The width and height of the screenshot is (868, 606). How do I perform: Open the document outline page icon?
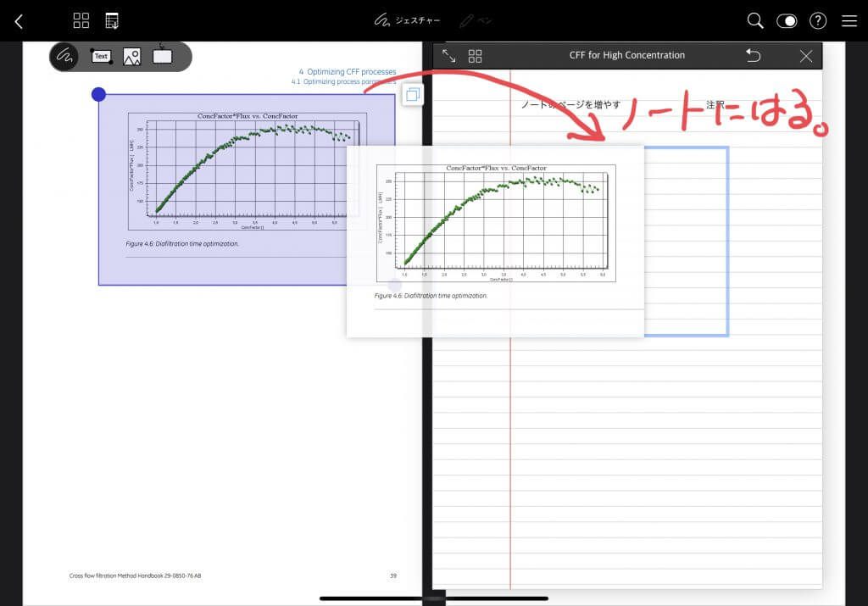[x=112, y=21]
